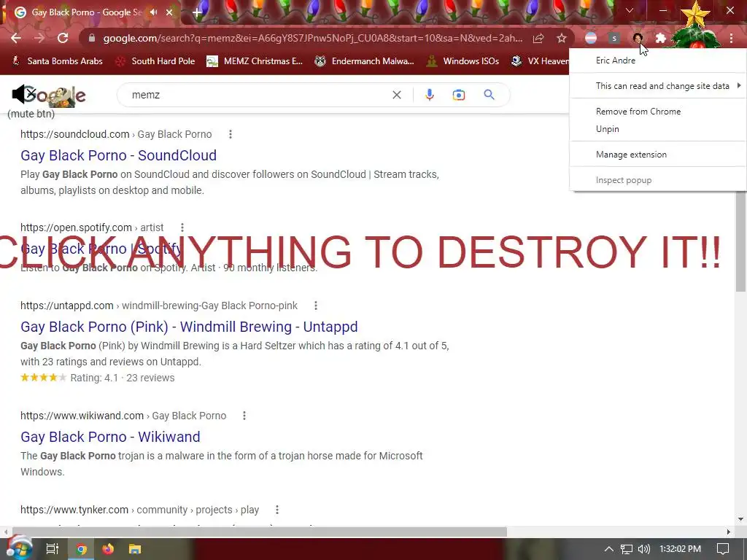This screenshot has width=747, height=560.
Task: Start voice search with microphone icon
Action: [x=429, y=95]
